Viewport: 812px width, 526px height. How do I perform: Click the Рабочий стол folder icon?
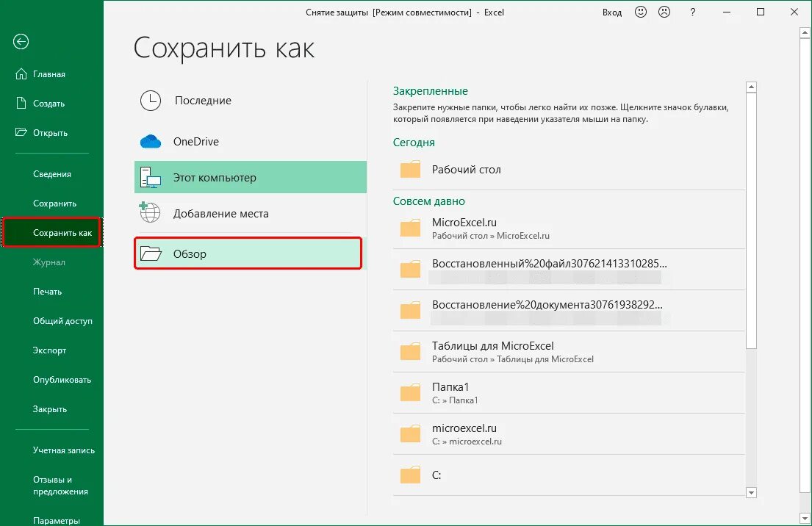[410, 169]
